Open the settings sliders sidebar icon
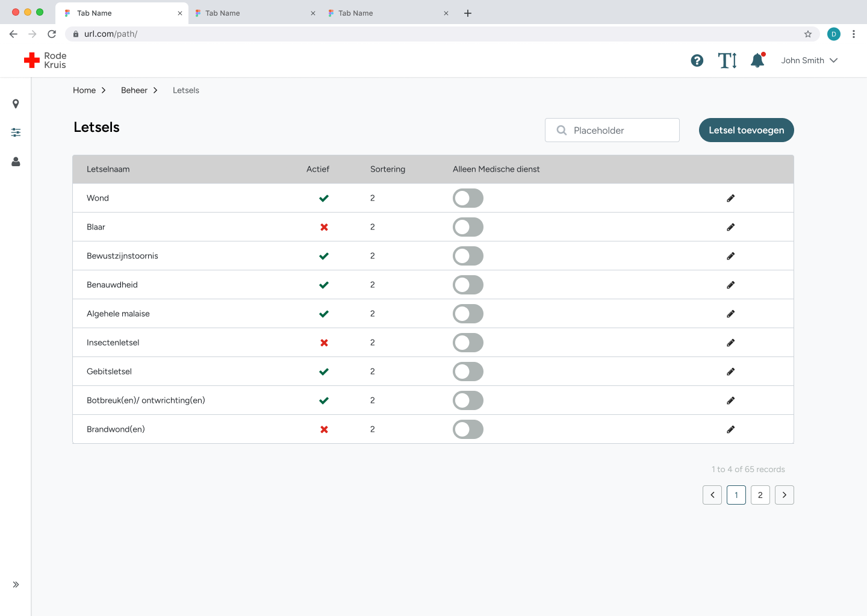867x616 pixels. [x=16, y=132]
